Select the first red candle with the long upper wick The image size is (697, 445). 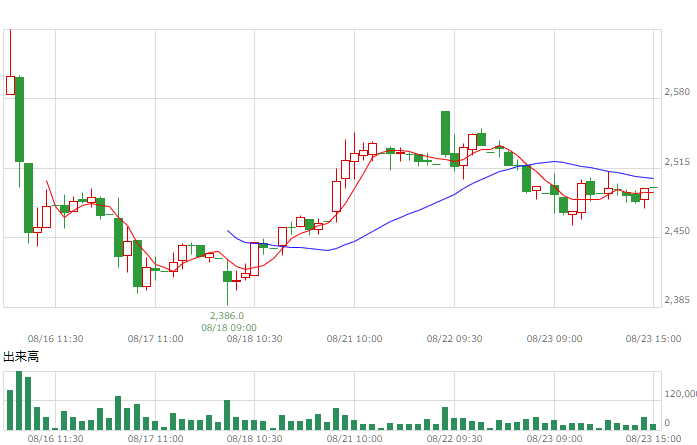(x=10, y=85)
